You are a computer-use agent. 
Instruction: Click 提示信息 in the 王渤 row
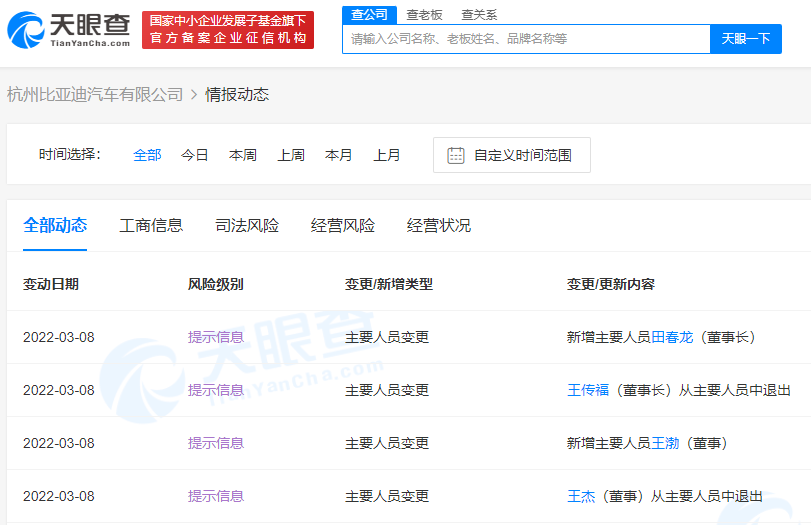coord(216,443)
